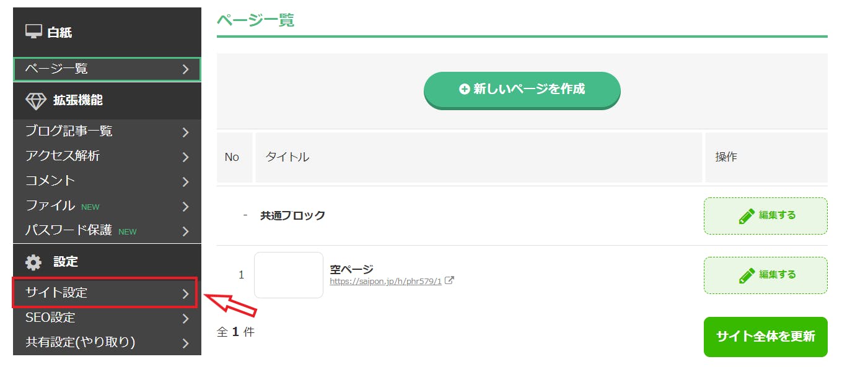Click the monitor icon beside 白紙

coord(33,32)
